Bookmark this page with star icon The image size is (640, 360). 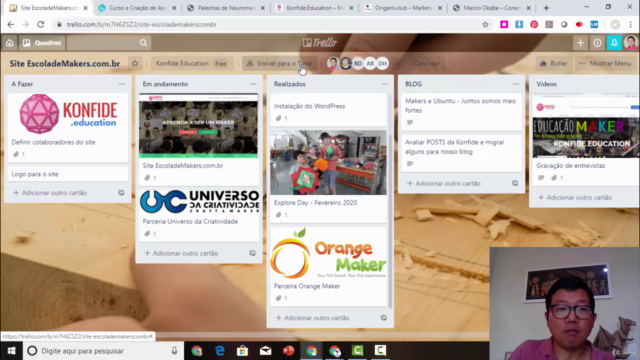tap(485, 24)
